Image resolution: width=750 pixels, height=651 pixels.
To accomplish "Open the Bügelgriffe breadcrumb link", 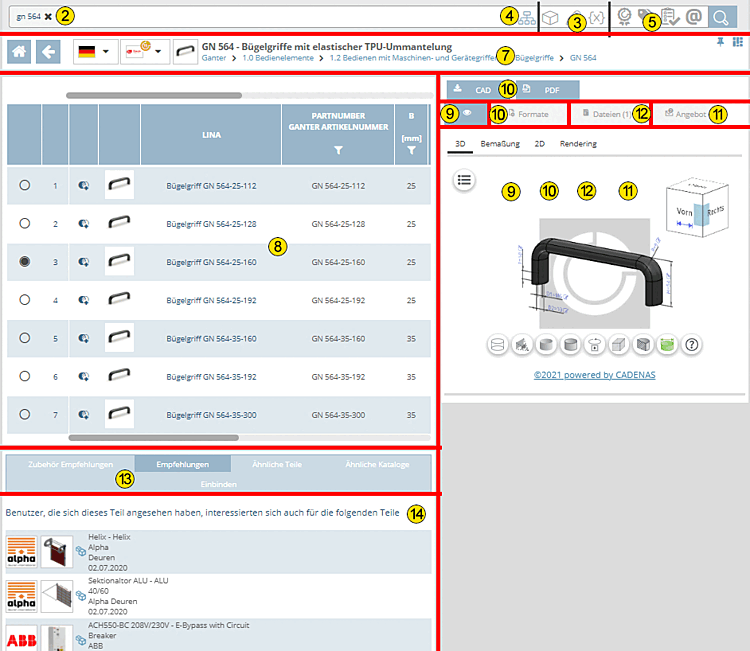I will [534, 58].
